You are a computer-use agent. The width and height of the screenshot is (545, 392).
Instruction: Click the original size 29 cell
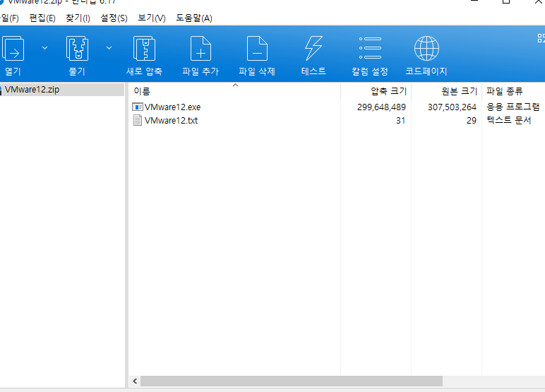[472, 121]
